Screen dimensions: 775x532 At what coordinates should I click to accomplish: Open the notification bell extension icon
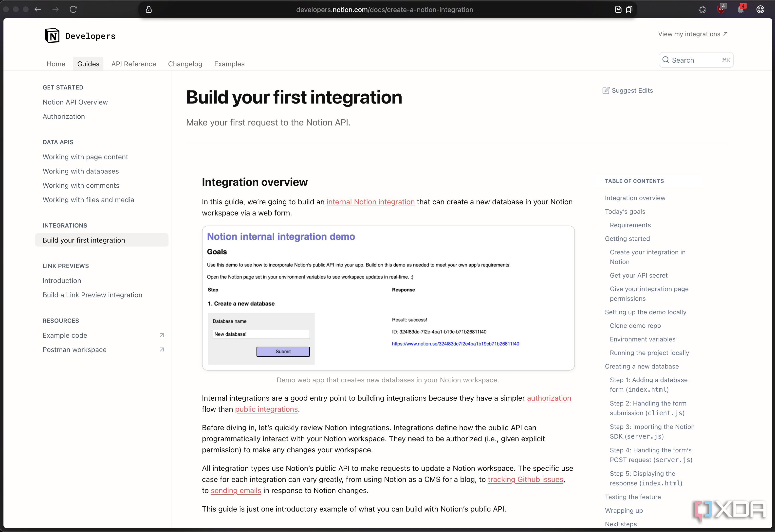(741, 9)
